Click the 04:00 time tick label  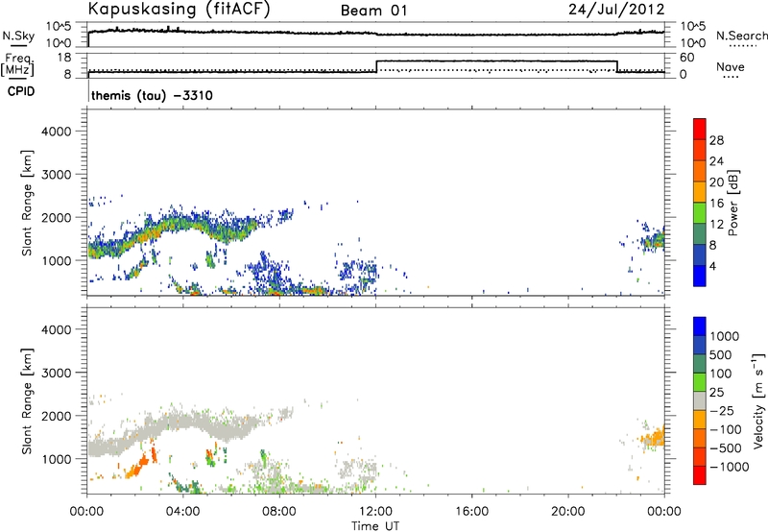pyautogui.click(x=182, y=512)
